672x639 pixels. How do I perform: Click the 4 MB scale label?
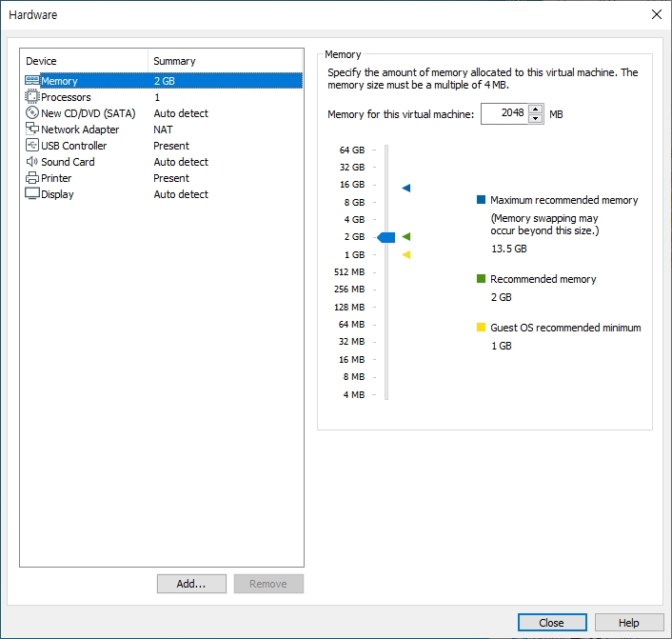point(353,394)
